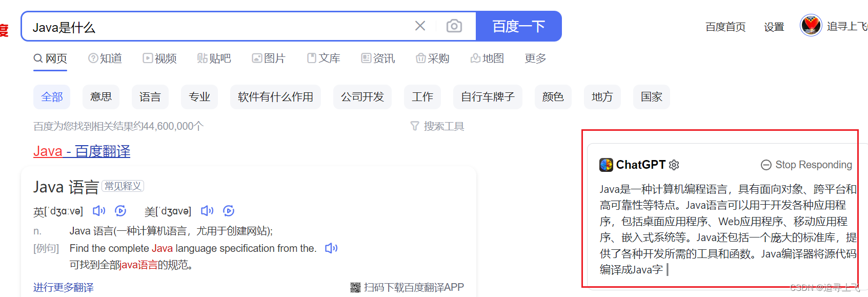The width and height of the screenshot is (868, 297).
Task: Select the 地方 filter chip
Action: point(602,97)
